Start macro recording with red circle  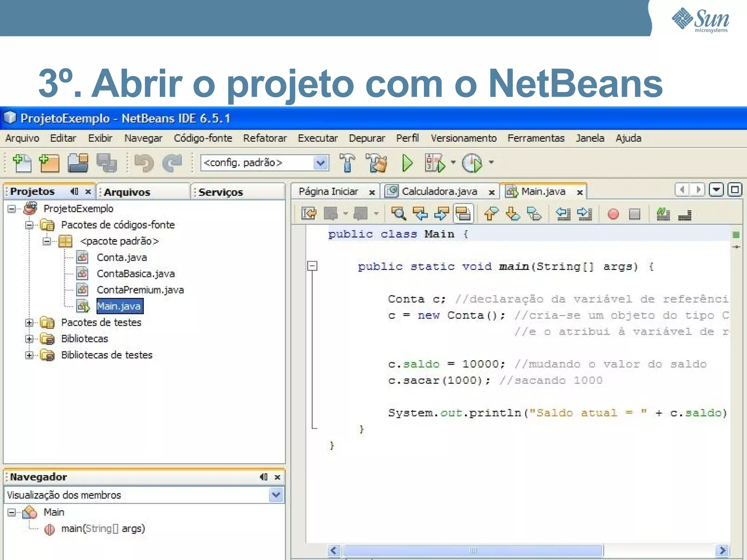pyautogui.click(x=613, y=214)
